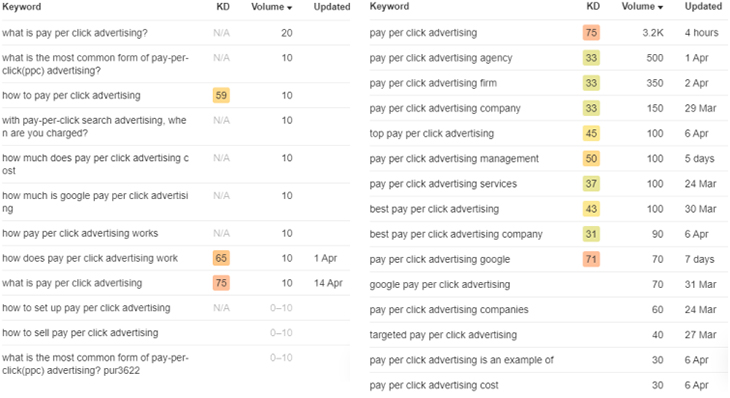Screen dimensions: 730x398
Task: Open 'top pay per click advertising' keyword
Action: 432,134
